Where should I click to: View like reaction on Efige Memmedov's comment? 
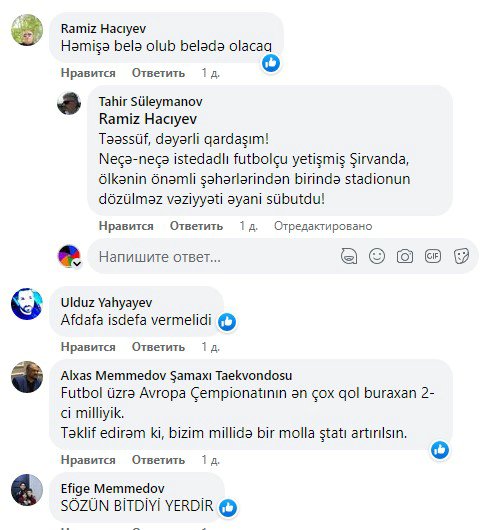click(228, 508)
